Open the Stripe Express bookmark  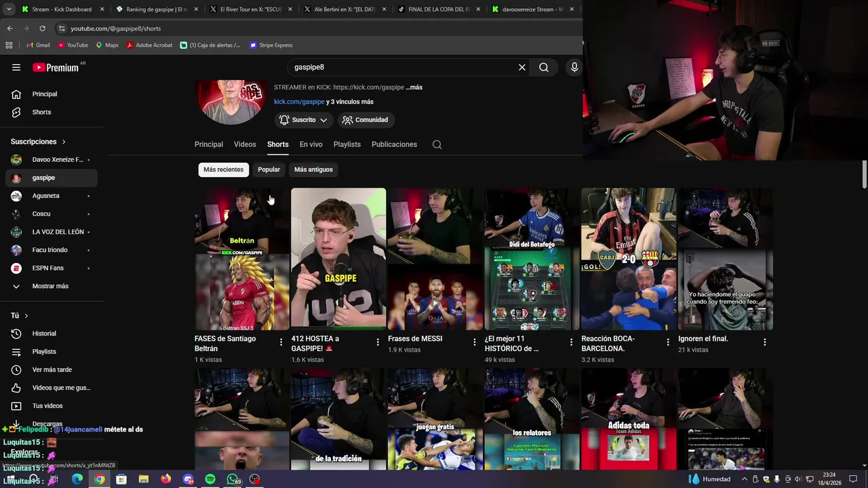[271, 45]
